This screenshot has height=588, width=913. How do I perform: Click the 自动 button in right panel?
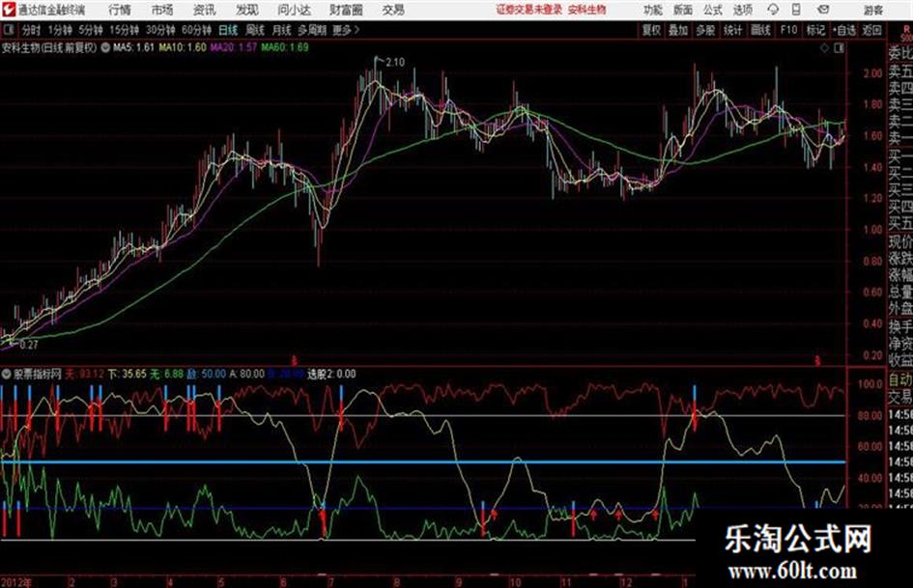[x=900, y=380]
